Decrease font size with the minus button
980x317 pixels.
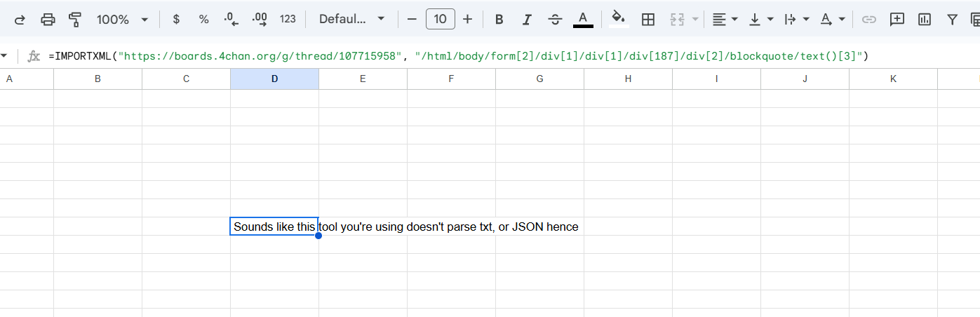click(x=412, y=19)
